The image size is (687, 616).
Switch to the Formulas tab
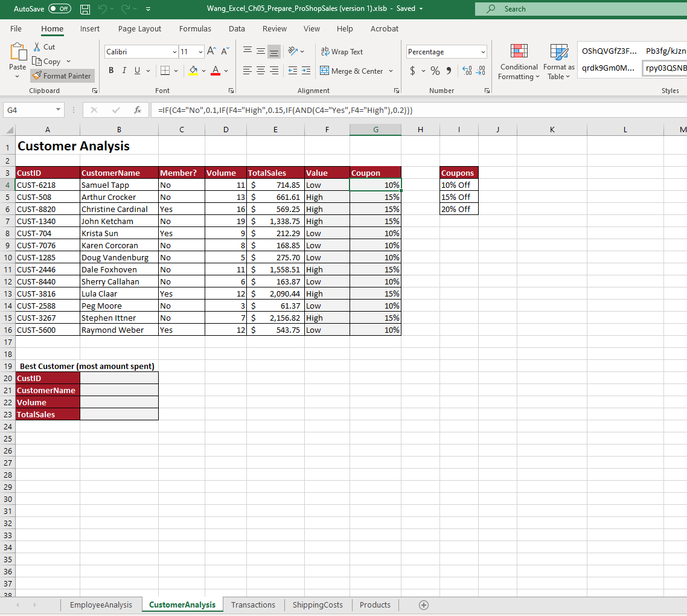195,28
